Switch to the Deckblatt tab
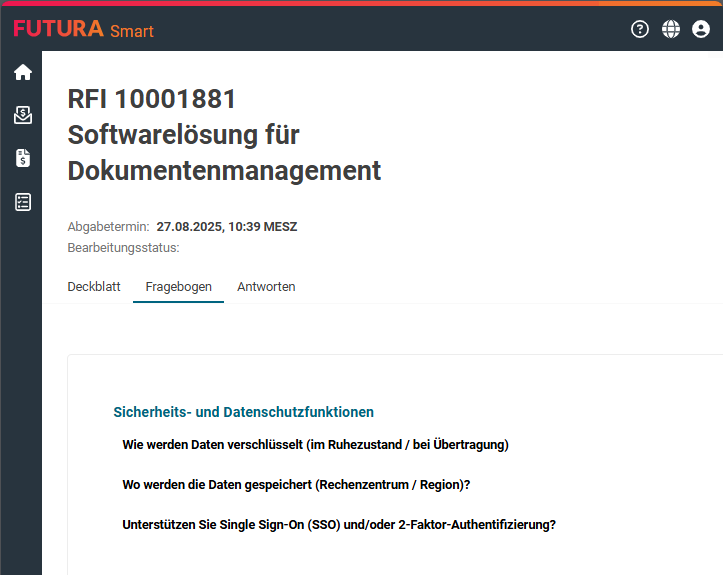This screenshot has height=575, width=723. 94,287
